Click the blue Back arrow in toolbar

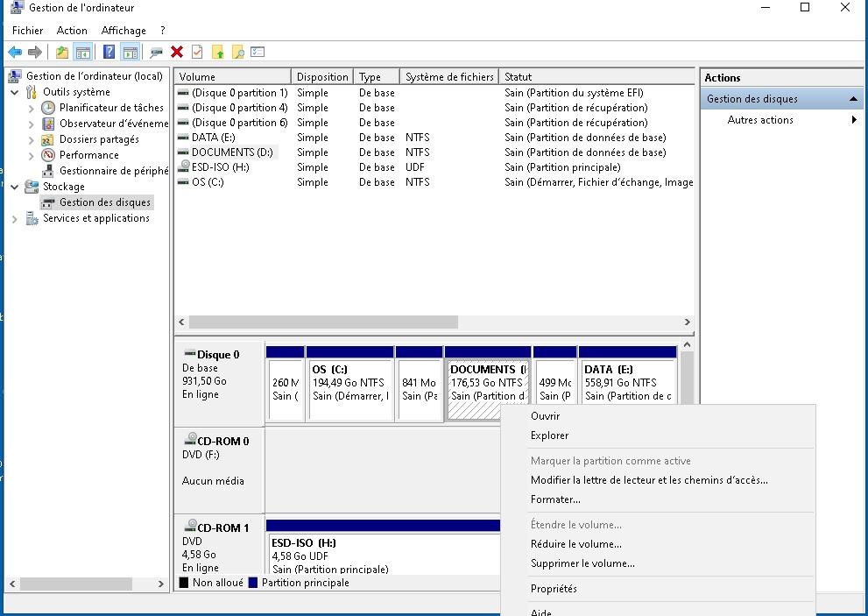coord(15,53)
